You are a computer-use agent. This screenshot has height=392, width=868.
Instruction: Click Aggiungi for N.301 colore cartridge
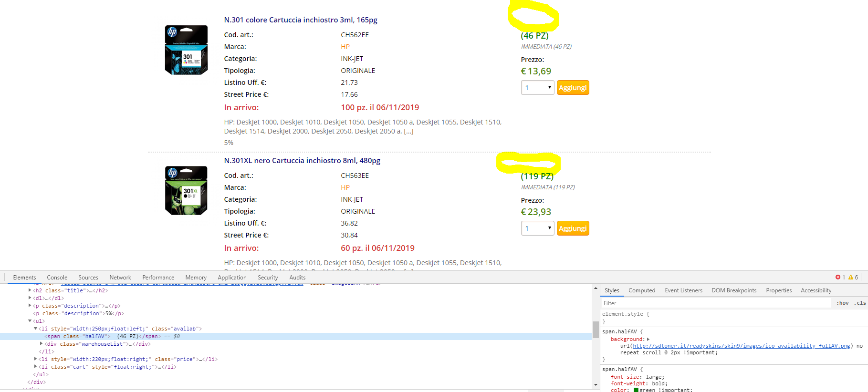pos(573,88)
